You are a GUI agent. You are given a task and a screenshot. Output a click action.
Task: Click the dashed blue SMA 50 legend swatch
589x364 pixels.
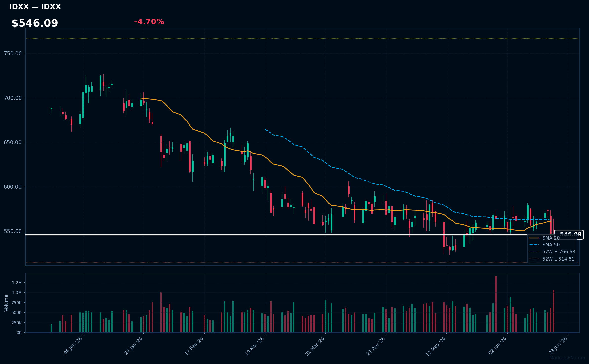[x=534, y=245]
